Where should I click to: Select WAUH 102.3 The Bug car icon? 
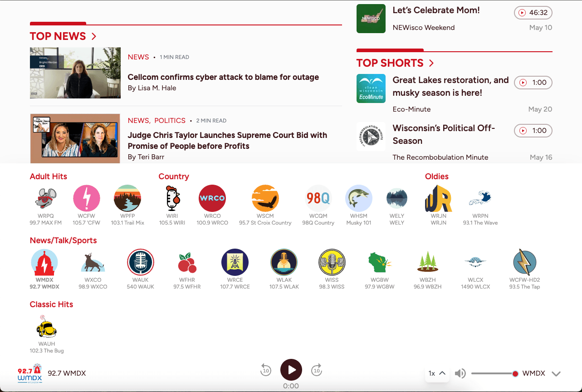pos(47,326)
